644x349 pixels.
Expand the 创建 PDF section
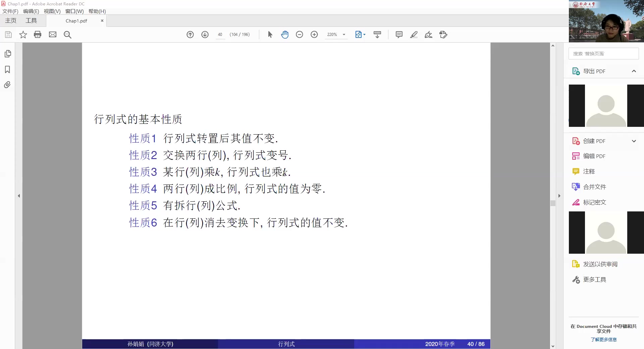[x=634, y=141]
